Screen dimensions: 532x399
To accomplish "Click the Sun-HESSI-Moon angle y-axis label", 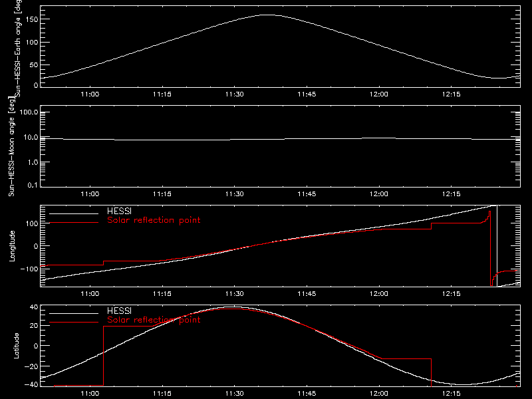I will tap(11, 146).
